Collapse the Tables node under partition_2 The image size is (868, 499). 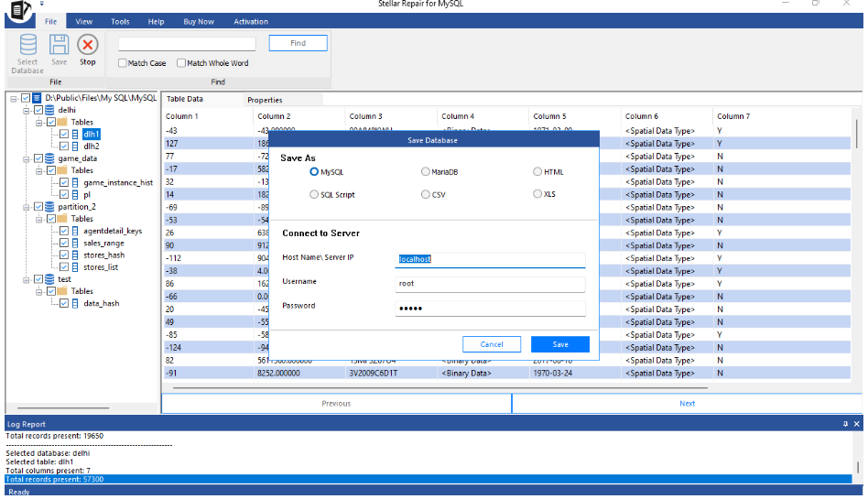point(38,220)
